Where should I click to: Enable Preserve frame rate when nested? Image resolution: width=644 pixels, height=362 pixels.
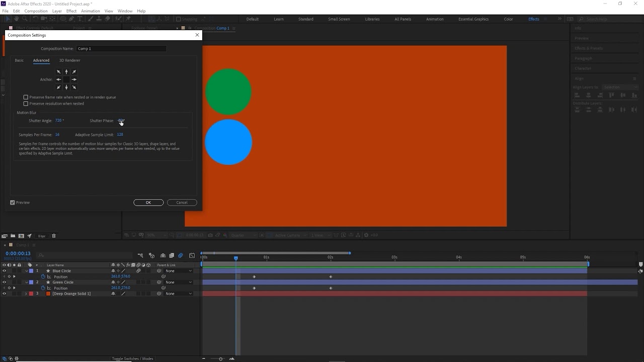pos(26,97)
